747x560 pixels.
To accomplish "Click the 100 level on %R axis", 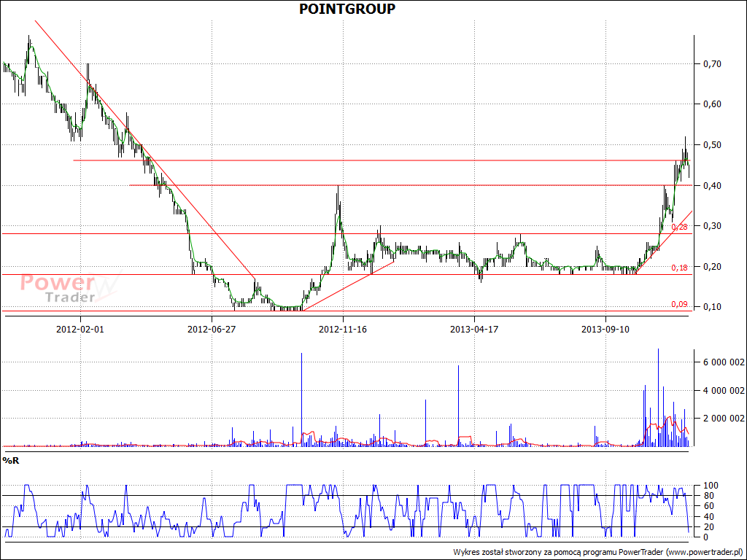I will tap(709, 486).
